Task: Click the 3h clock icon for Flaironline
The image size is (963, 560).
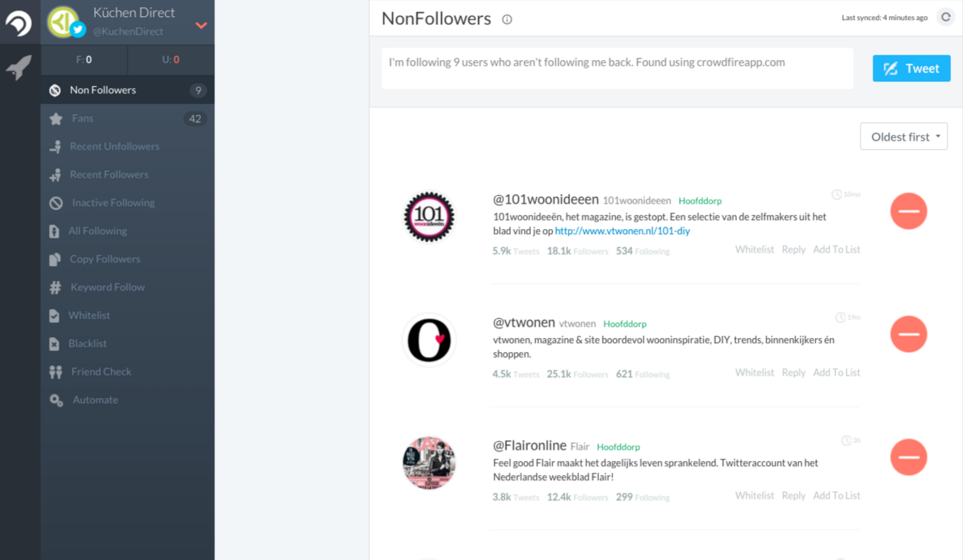Action: click(846, 441)
